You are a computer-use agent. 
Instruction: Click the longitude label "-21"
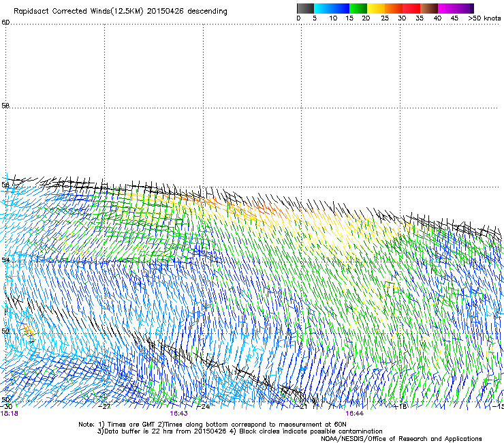pos(302,407)
